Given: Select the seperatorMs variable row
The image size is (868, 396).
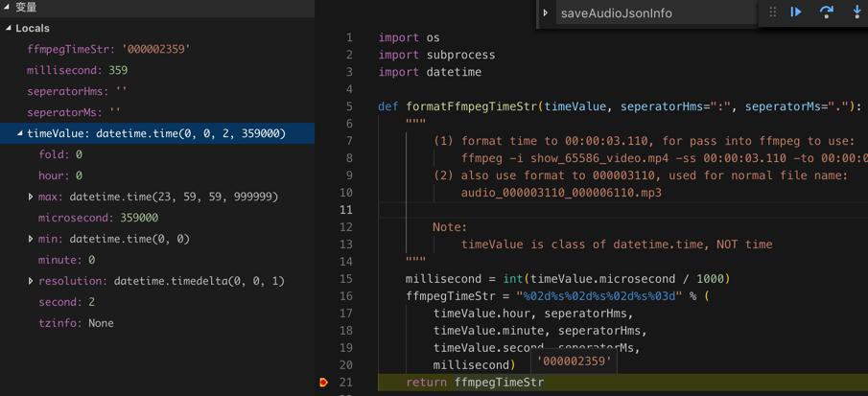Looking at the screenshot, I should click(157, 112).
